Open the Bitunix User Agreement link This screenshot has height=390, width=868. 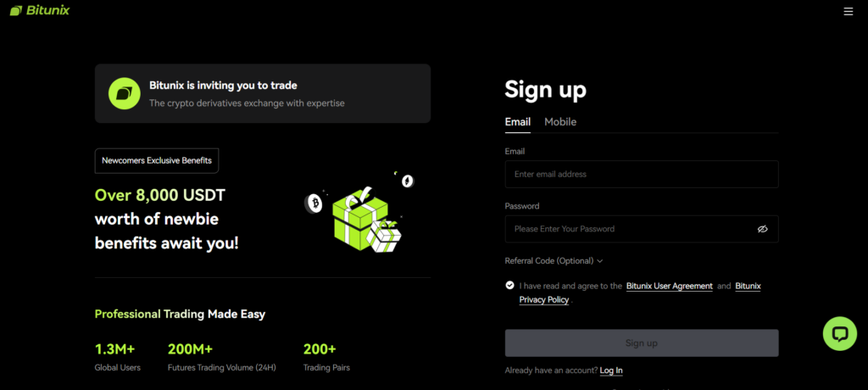[x=670, y=286]
